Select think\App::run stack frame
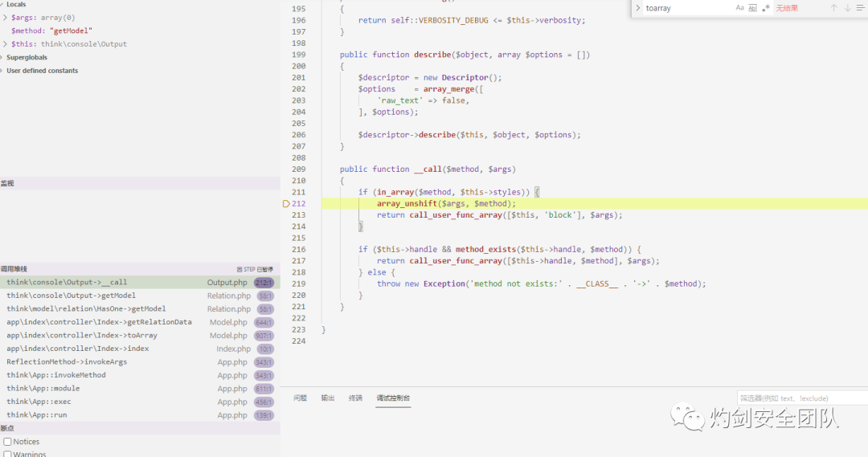868x457 pixels. click(140, 415)
